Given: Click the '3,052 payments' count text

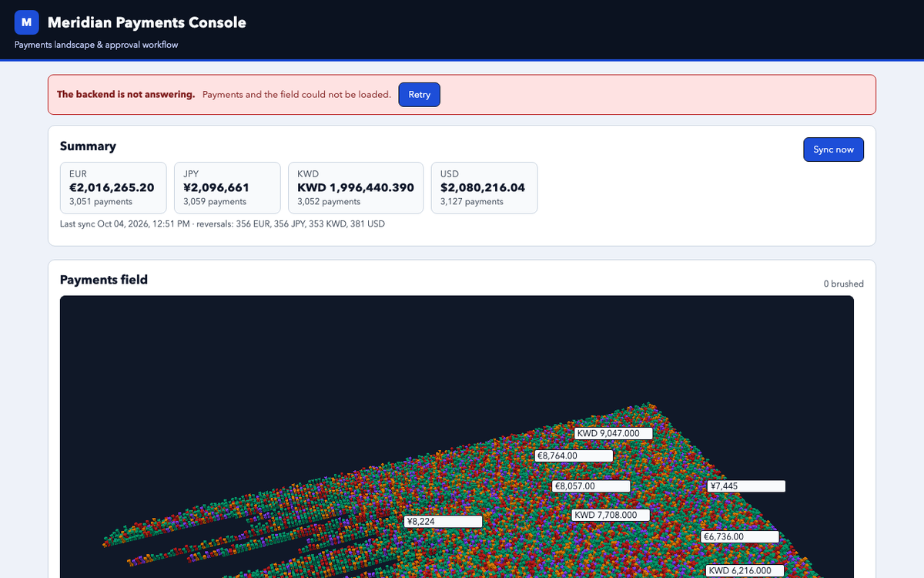Looking at the screenshot, I should [329, 202].
